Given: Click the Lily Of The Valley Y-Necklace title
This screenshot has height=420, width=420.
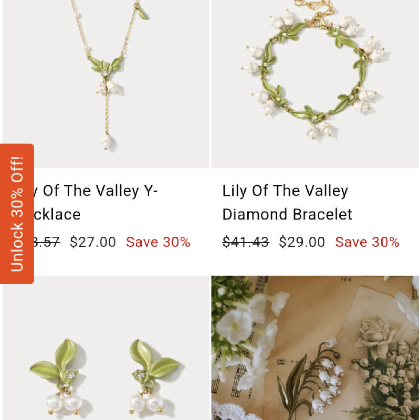Looking at the screenshot, I should coord(95,202).
